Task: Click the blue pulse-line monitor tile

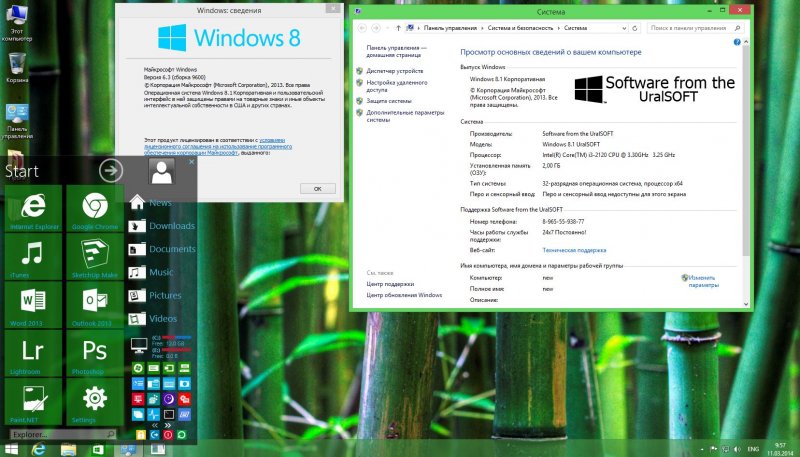Action: [x=154, y=414]
